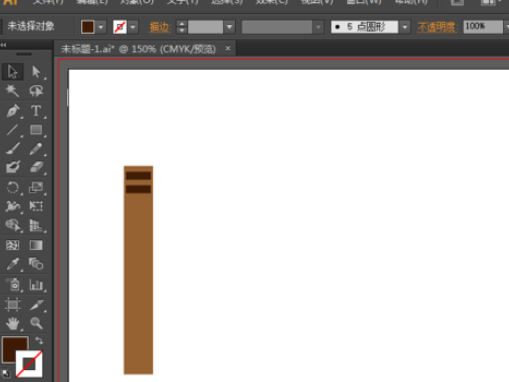509x382 pixels.
Task: Activate the Rotate tool
Action: click(13, 187)
